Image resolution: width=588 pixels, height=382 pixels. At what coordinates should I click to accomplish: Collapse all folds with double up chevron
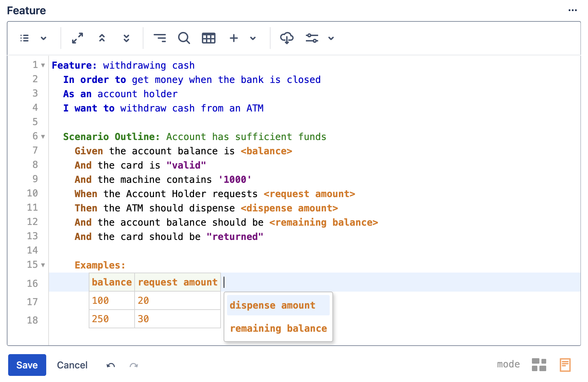click(102, 38)
